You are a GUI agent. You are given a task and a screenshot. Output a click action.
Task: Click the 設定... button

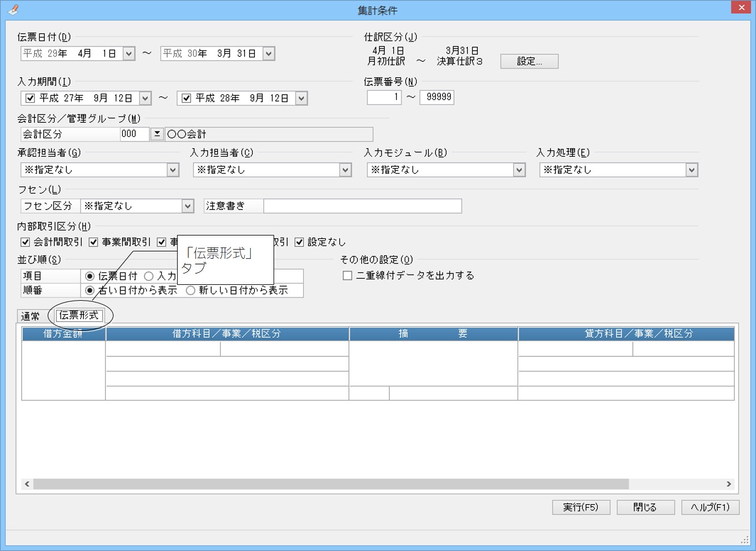pyautogui.click(x=529, y=61)
